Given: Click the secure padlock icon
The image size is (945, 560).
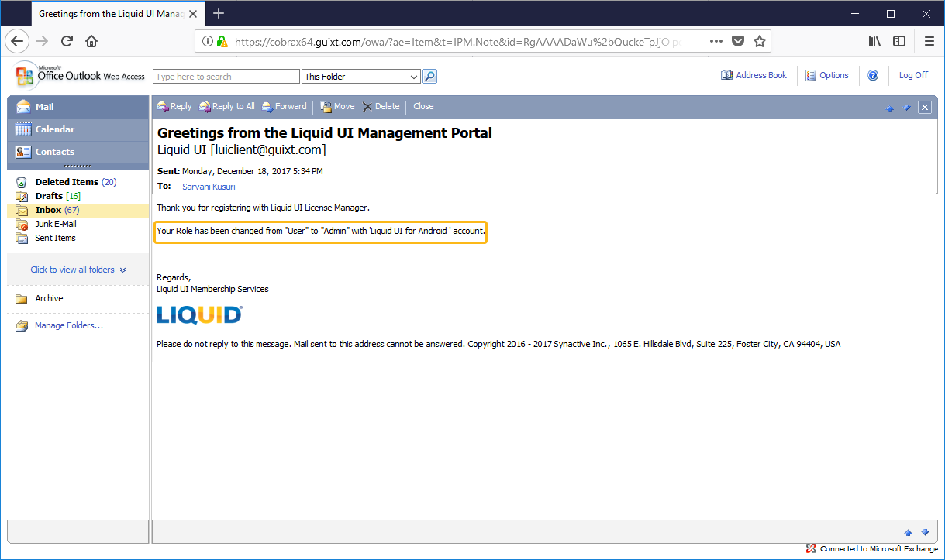Looking at the screenshot, I should pos(222,42).
